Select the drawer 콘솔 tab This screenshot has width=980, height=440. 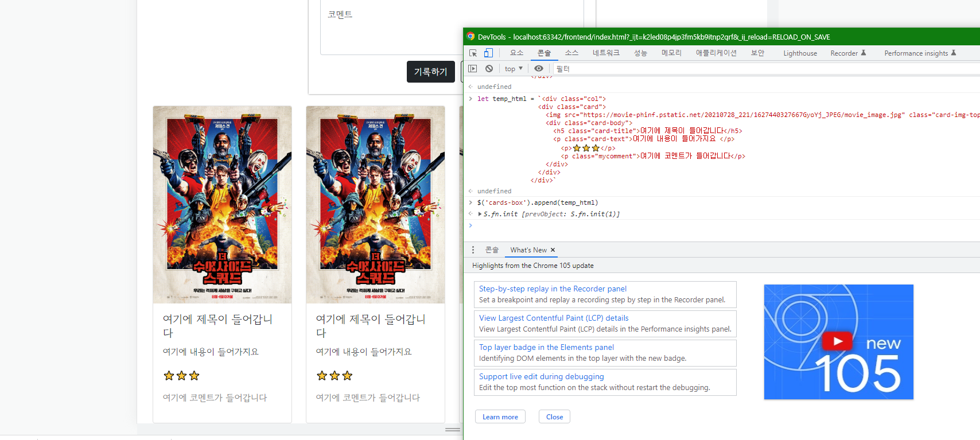click(492, 250)
